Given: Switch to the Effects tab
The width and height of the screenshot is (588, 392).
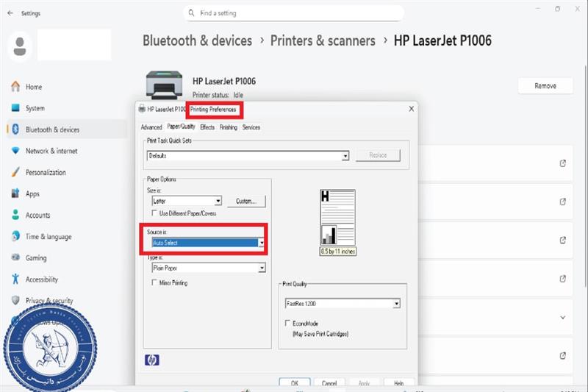Looking at the screenshot, I should 207,127.
